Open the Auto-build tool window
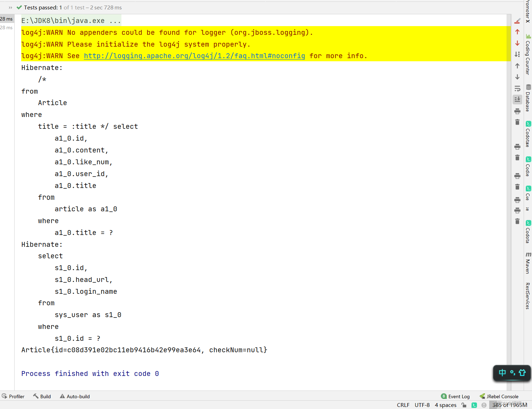The image size is (532, 409). click(x=75, y=396)
